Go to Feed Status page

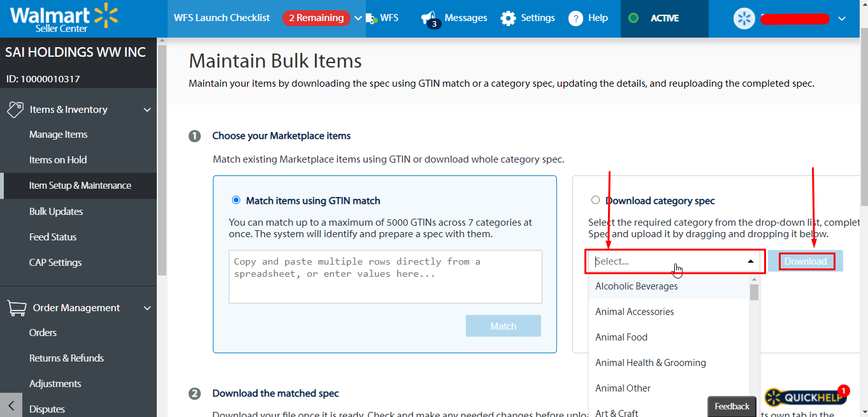click(x=53, y=237)
